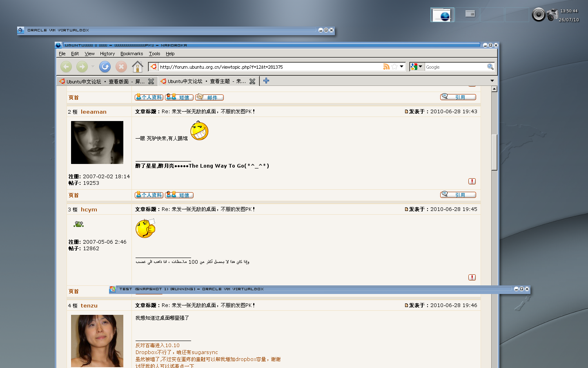This screenshot has width=588, height=368.
Task: Send leeaman a 短信 message
Action: click(179, 195)
